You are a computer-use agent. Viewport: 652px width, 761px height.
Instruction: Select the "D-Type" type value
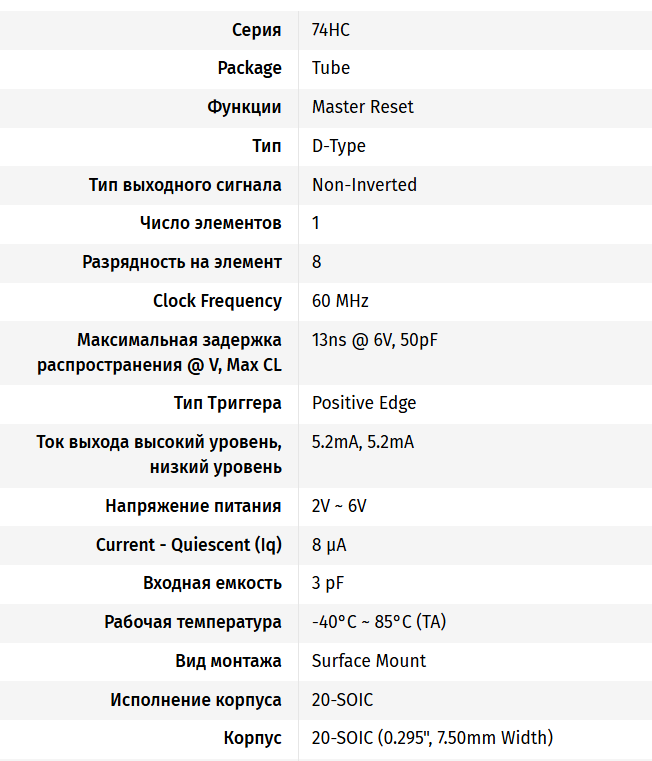[338, 146]
